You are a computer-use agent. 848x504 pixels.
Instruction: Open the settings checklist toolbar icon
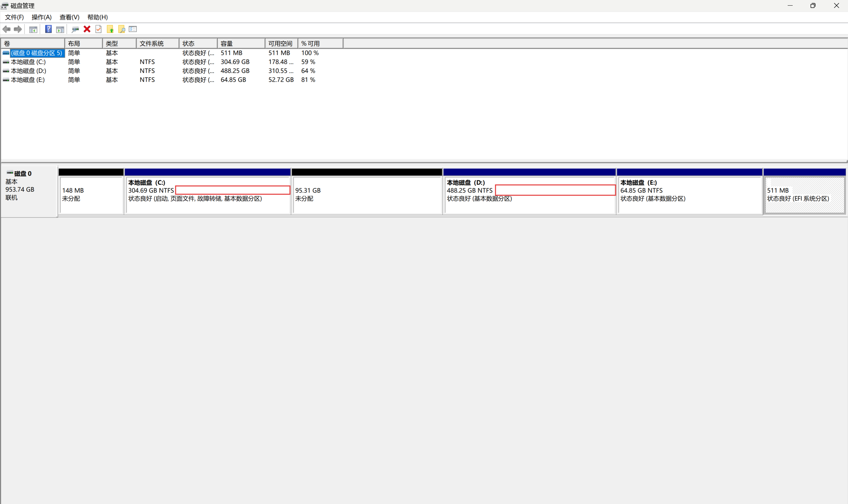pos(133,29)
